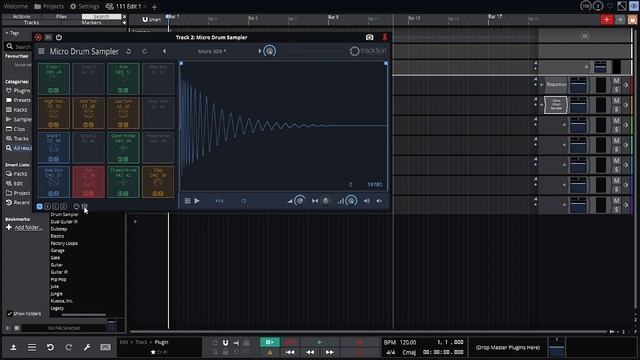This screenshot has width=640, height=360.
Task: Solo the Distortion track
Action: point(616,89)
